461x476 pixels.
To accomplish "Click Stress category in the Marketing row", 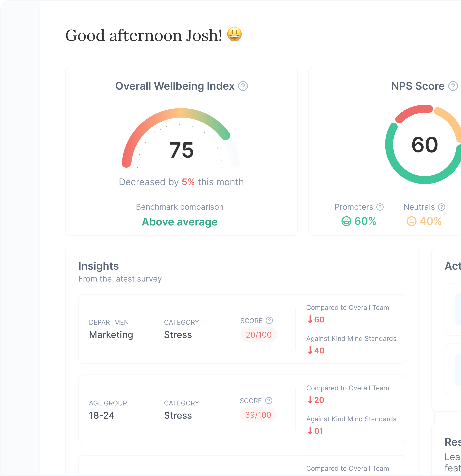I will pos(178,335).
